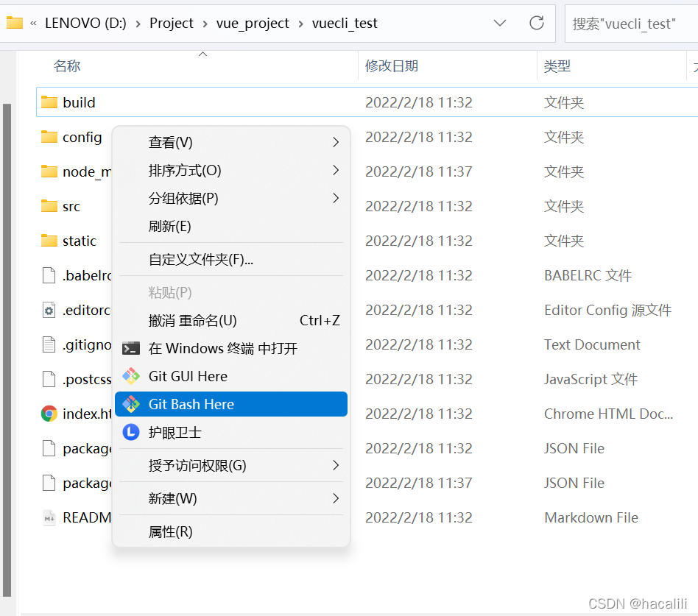Click the second package JSON file icon
The width and height of the screenshot is (698, 616).
[x=49, y=483]
